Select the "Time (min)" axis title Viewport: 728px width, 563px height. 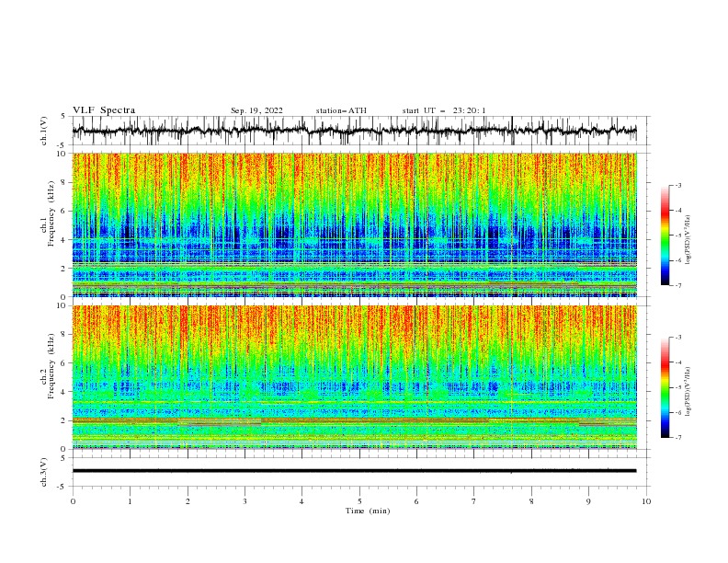tap(368, 511)
